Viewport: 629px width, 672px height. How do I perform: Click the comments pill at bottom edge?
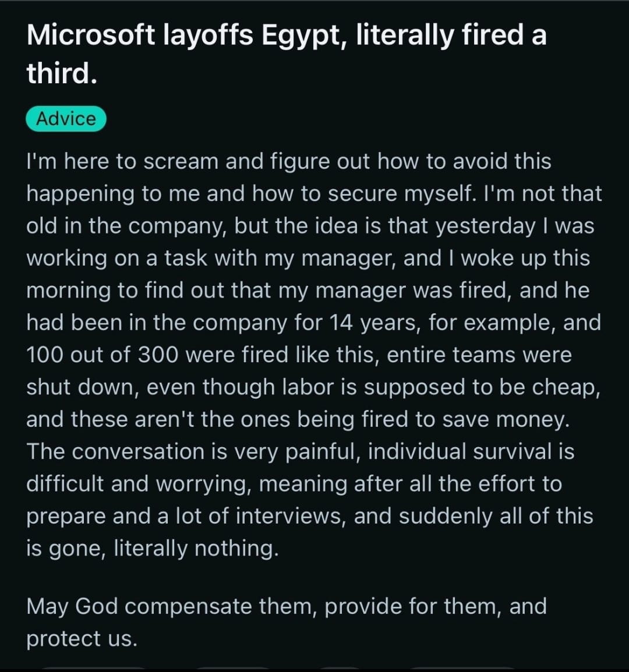point(232,670)
